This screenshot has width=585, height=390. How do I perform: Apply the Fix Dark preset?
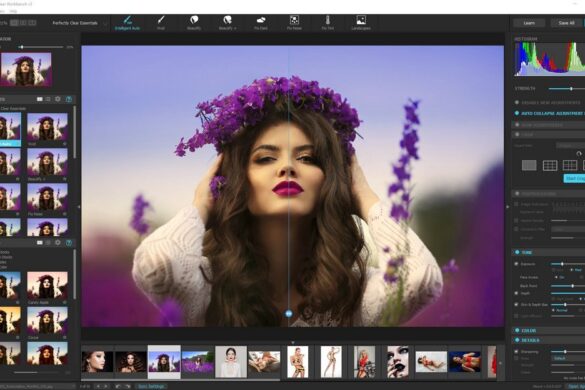pyautogui.click(x=261, y=23)
